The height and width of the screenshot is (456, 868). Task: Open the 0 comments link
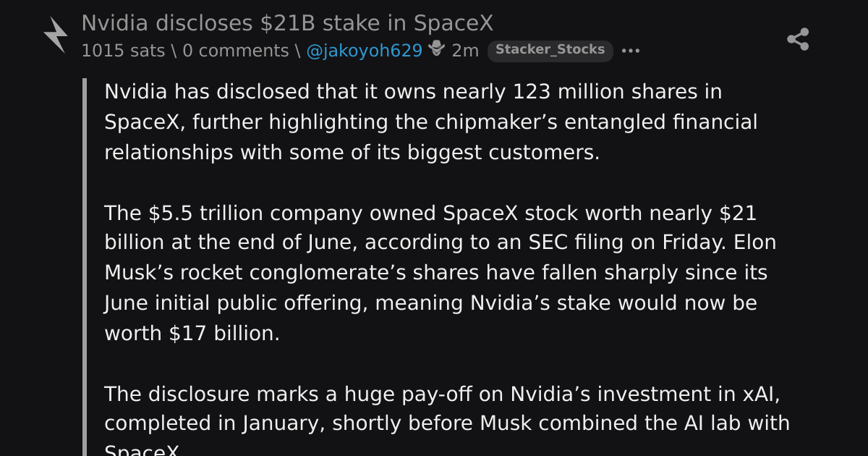point(235,51)
